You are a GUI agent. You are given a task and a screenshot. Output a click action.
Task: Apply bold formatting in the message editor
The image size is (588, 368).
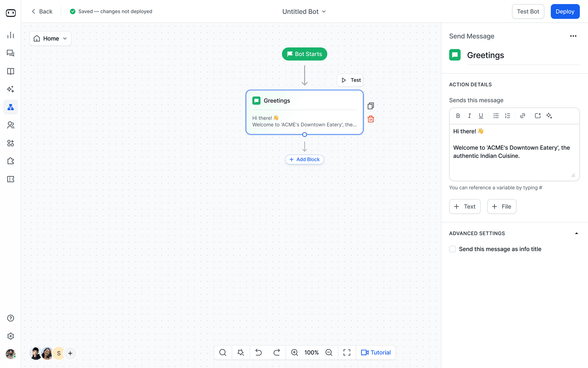[458, 116]
